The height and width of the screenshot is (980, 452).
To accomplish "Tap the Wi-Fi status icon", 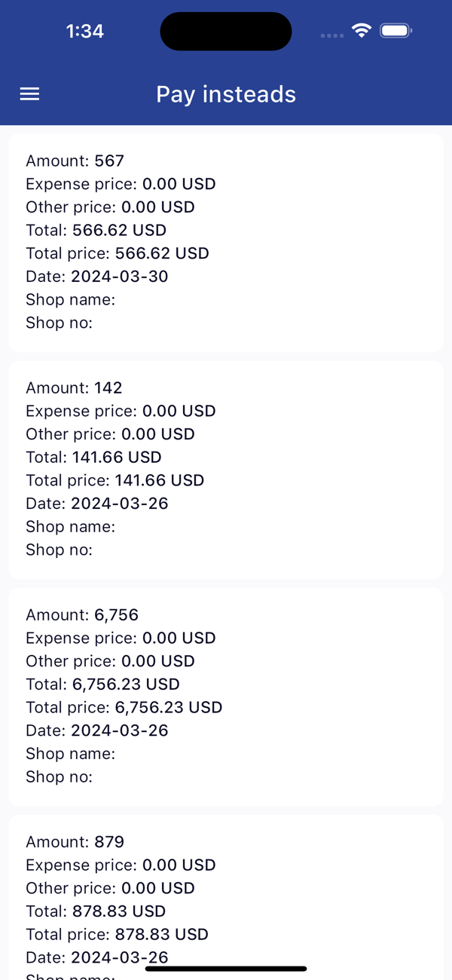I will point(362,31).
